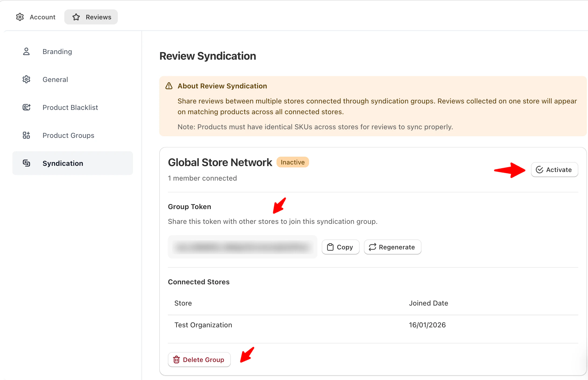Screen dimensions: 588x380
Task: Switch to the Reviews tab
Action: [x=91, y=17]
